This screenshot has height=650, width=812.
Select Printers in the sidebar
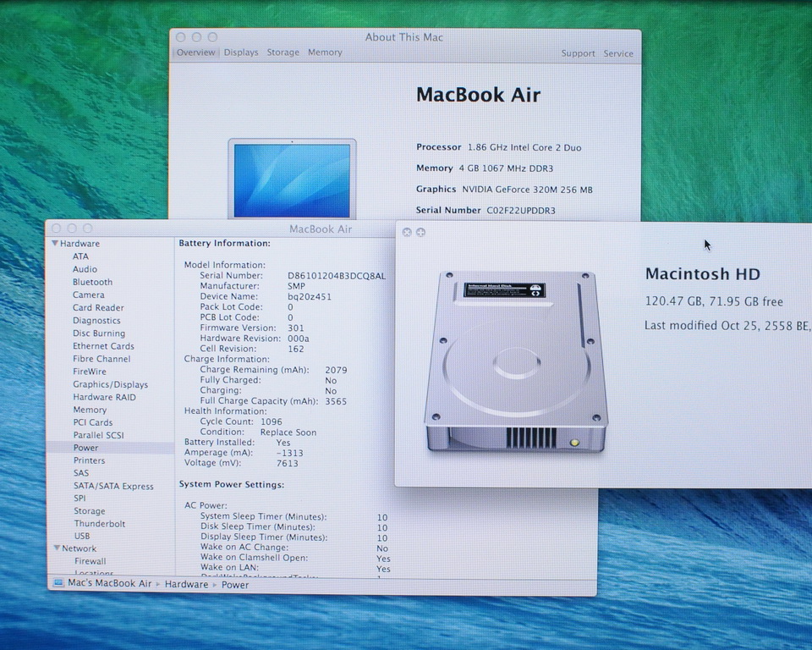[89, 460]
